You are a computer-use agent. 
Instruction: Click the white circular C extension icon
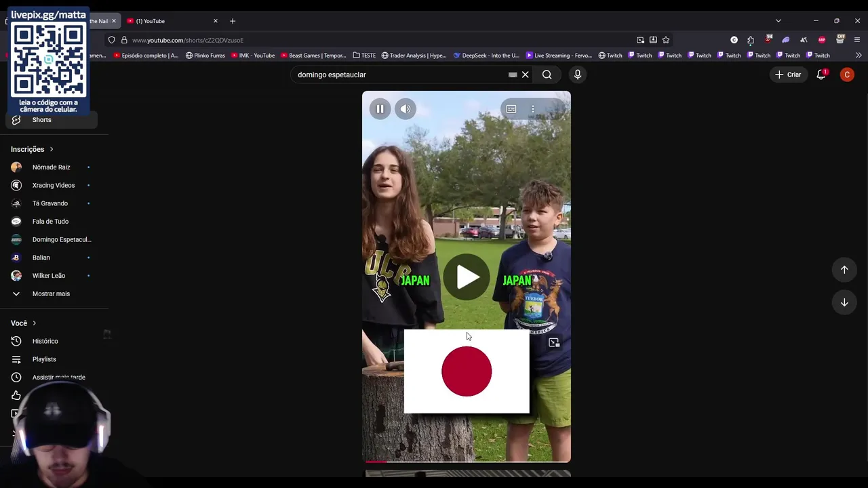[734, 40]
